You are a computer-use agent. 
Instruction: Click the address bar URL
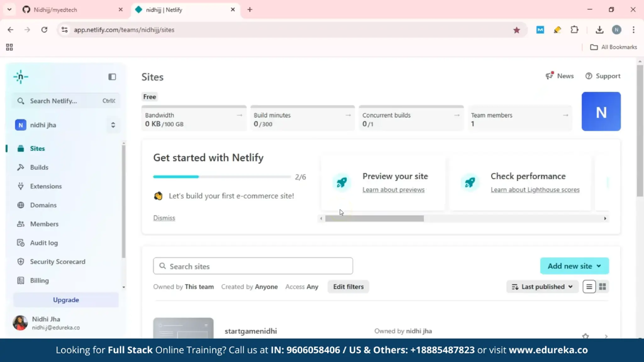(x=124, y=30)
